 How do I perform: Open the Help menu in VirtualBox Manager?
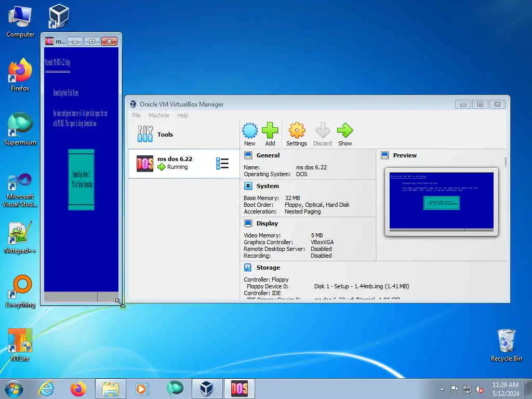coord(182,115)
